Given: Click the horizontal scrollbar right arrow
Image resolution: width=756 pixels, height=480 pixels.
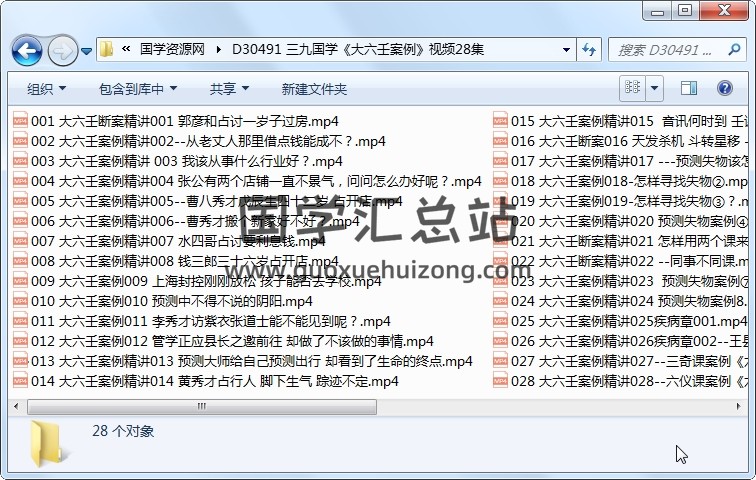Looking at the screenshot, I should click(x=738, y=407).
